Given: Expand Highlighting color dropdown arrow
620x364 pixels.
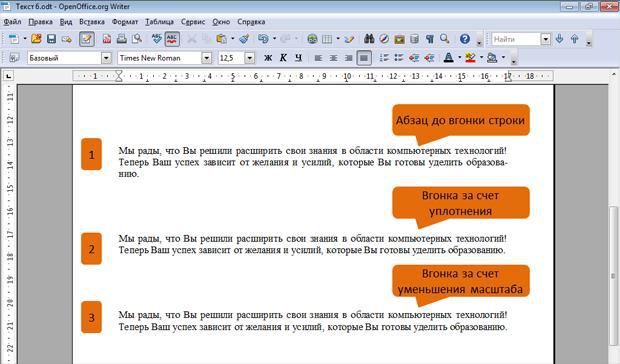Looking at the screenshot, I should point(481,58).
